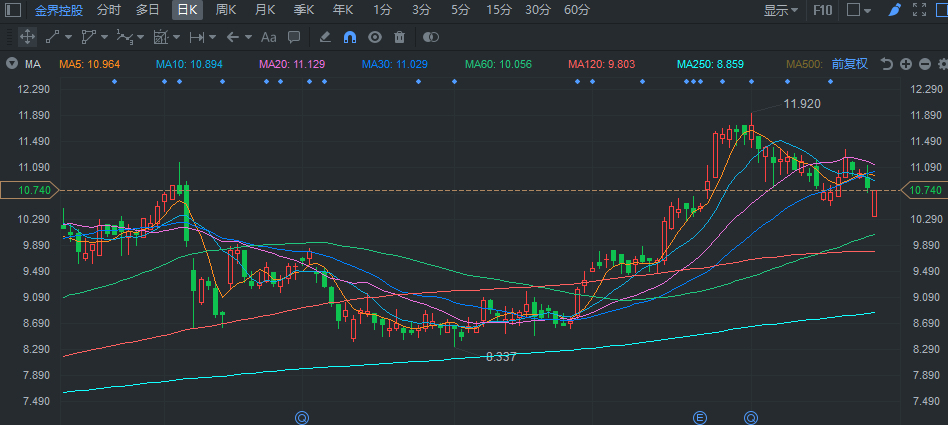Switch to the 分时 intraday tab

coord(109,10)
